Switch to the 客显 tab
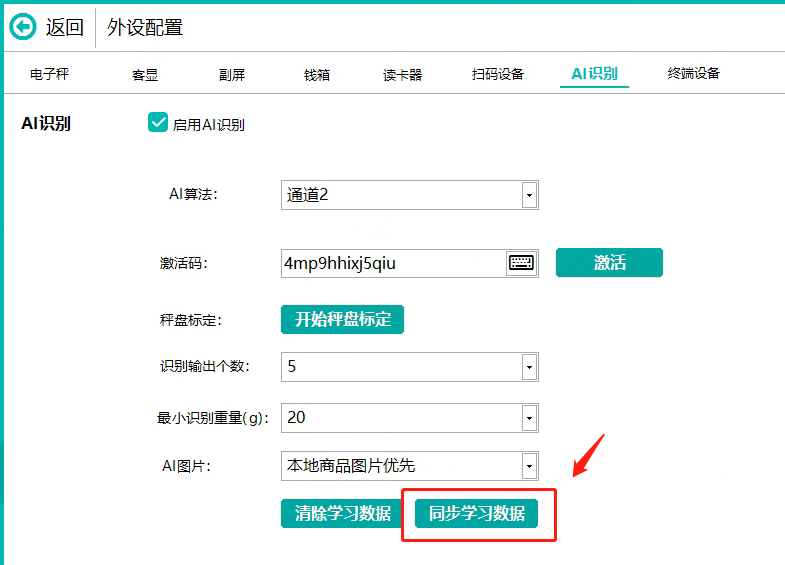Viewport: 785px width, 565px height. [145, 75]
